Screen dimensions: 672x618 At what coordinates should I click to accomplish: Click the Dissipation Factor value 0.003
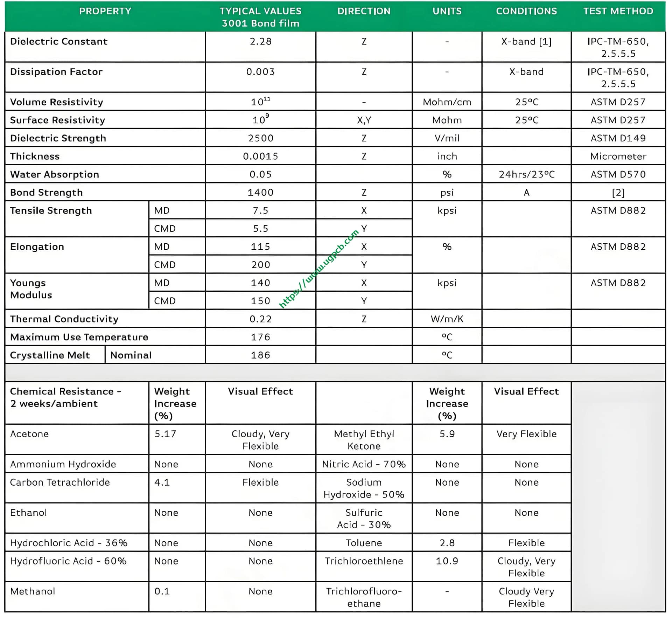pos(260,72)
